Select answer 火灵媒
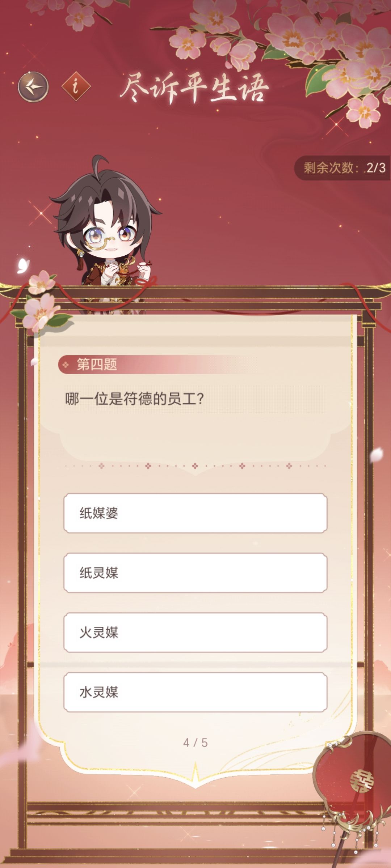This screenshot has height=868, width=391. pyautogui.click(x=195, y=632)
